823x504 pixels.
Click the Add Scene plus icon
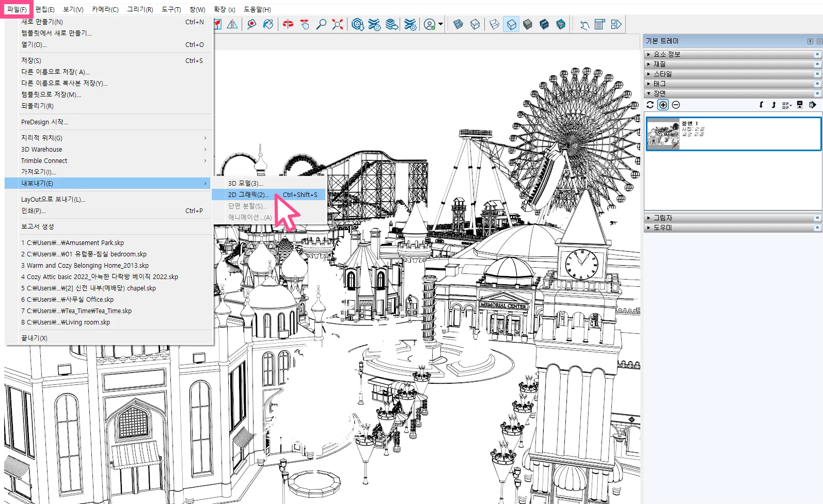663,105
